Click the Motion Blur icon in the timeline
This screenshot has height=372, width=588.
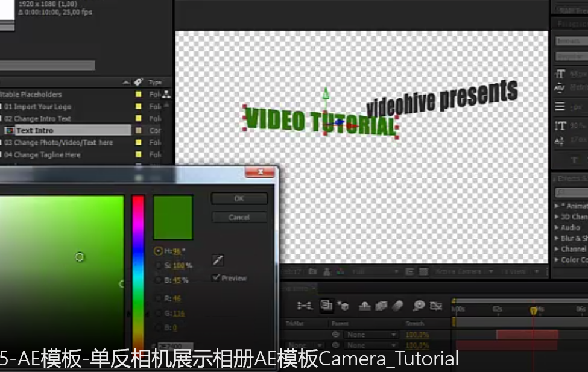(397, 306)
